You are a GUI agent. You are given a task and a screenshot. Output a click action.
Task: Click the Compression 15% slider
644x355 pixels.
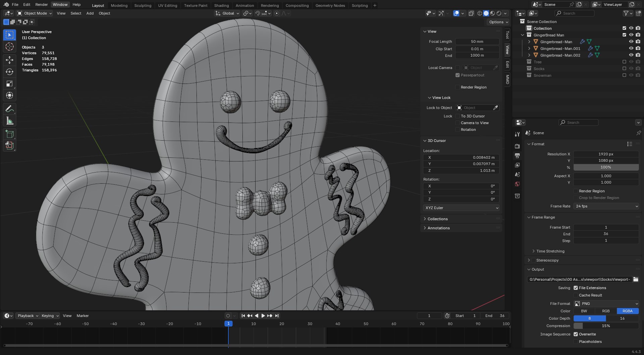click(x=606, y=326)
